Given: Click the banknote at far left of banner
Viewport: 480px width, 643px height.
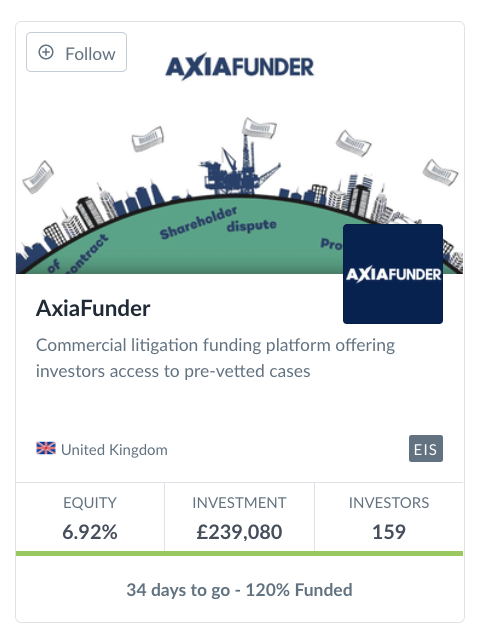Looking at the screenshot, I should pyautogui.click(x=38, y=177).
